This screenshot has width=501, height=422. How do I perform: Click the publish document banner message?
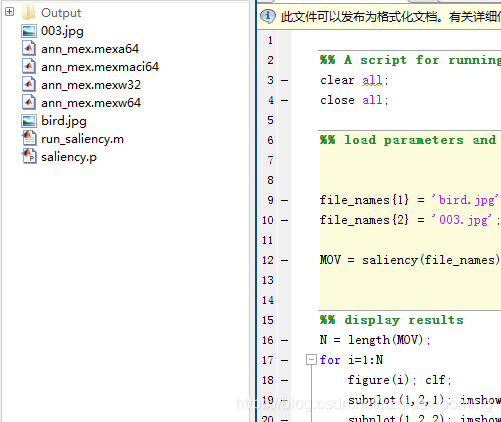(x=391, y=17)
